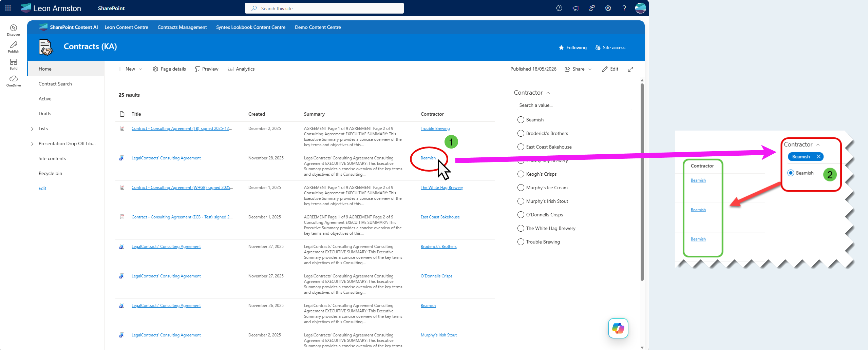The image size is (868, 350).
Task: Click the Edit page button
Action: (x=610, y=69)
